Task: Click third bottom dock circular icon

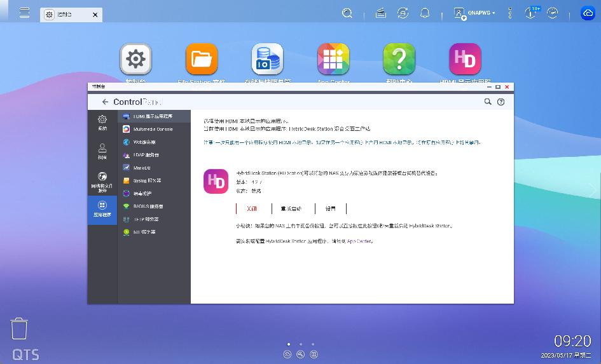Action: tap(314, 354)
